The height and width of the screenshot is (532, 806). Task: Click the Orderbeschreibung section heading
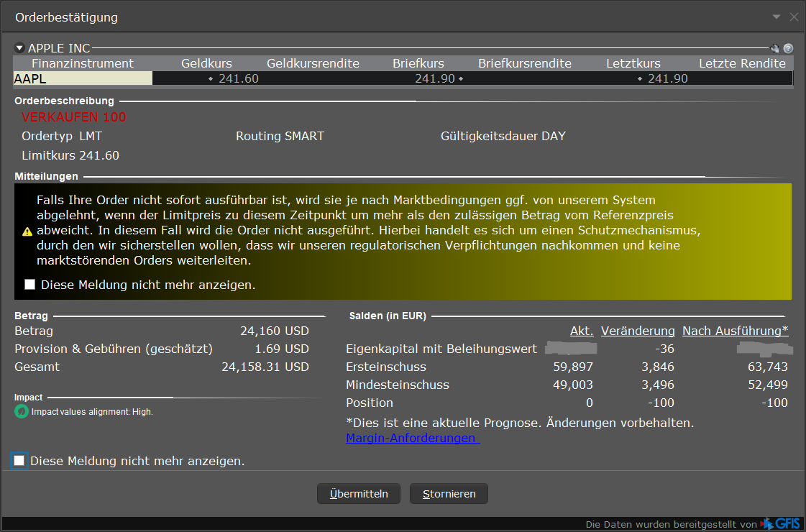click(64, 101)
